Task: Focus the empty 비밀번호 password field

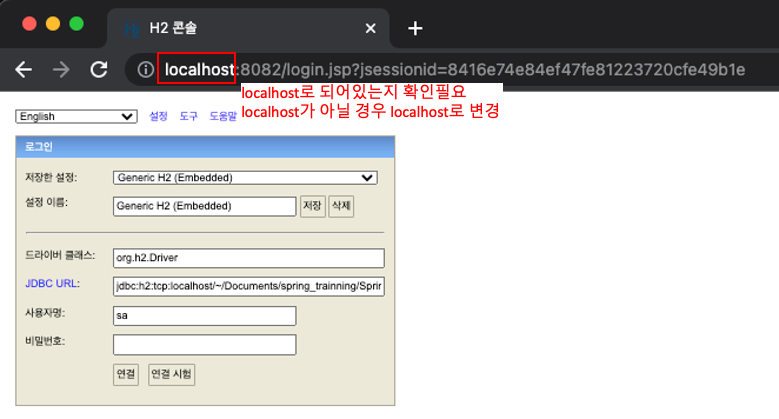Action: point(205,344)
